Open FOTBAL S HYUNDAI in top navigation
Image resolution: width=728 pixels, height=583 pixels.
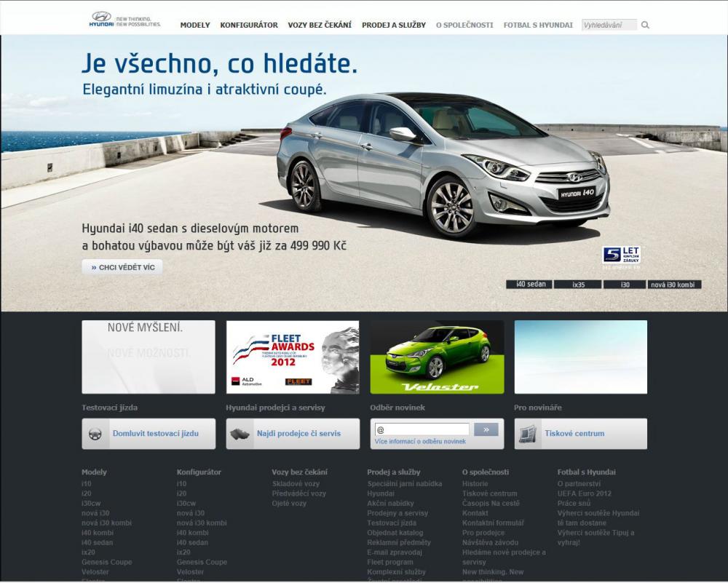538,25
